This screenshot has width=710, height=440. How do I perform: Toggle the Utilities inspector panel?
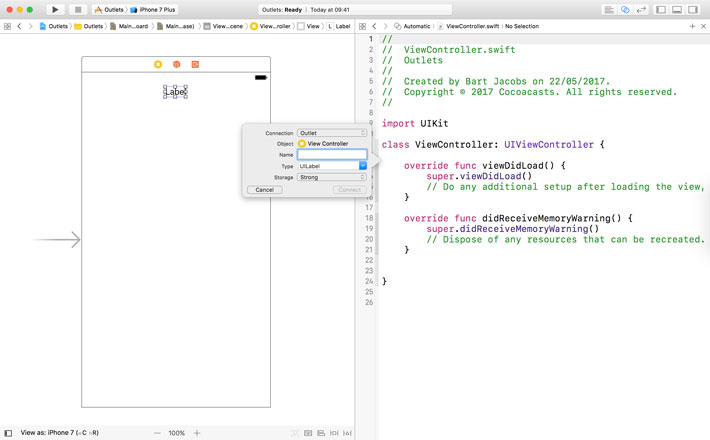point(693,10)
